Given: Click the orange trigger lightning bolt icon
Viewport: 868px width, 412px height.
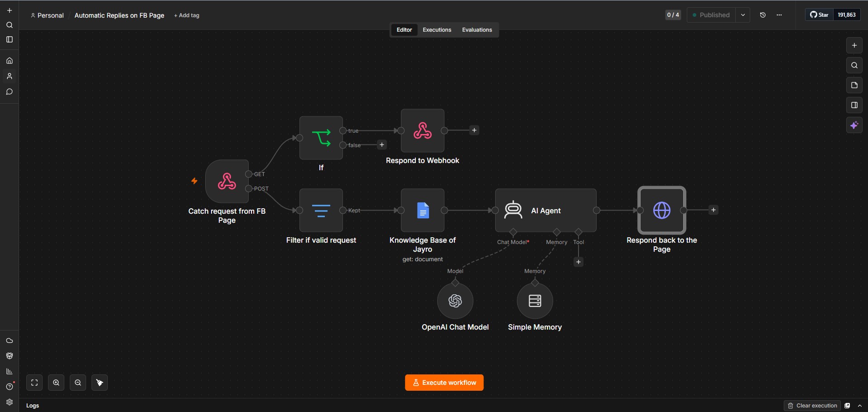Looking at the screenshot, I should click(194, 181).
